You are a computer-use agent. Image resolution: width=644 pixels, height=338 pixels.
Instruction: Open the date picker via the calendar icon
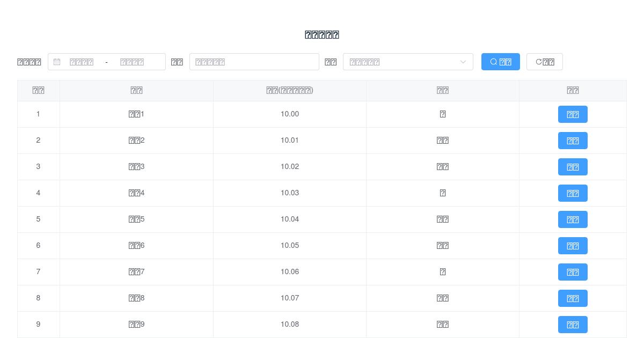click(x=56, y=62)
